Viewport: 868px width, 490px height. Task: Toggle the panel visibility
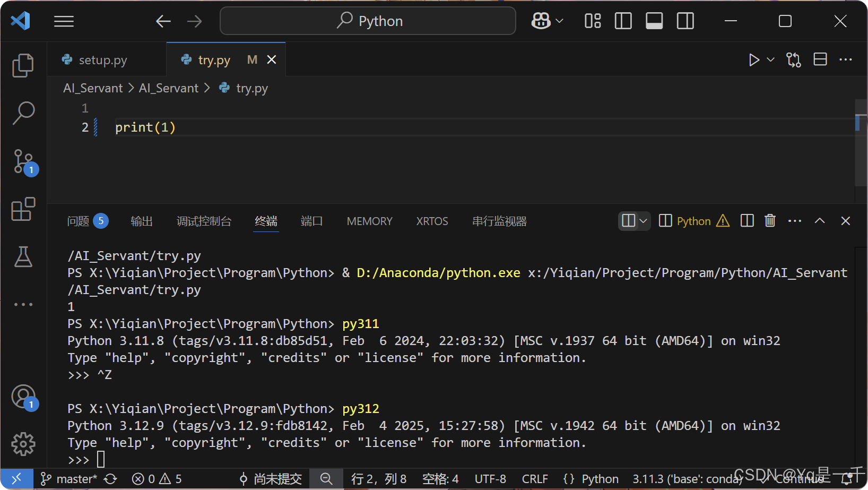(654, 21)
